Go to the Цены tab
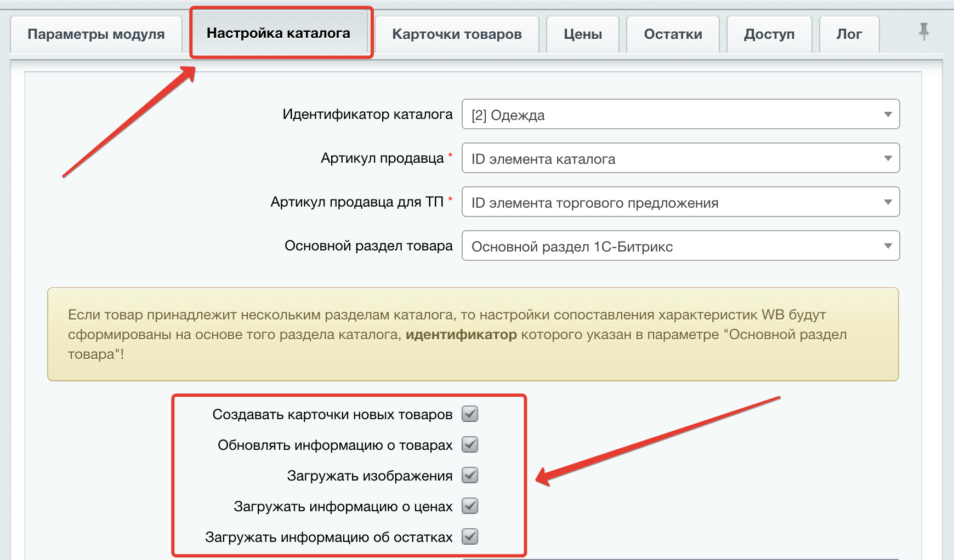This screenshot has width=954, height=560. point(583,34)
